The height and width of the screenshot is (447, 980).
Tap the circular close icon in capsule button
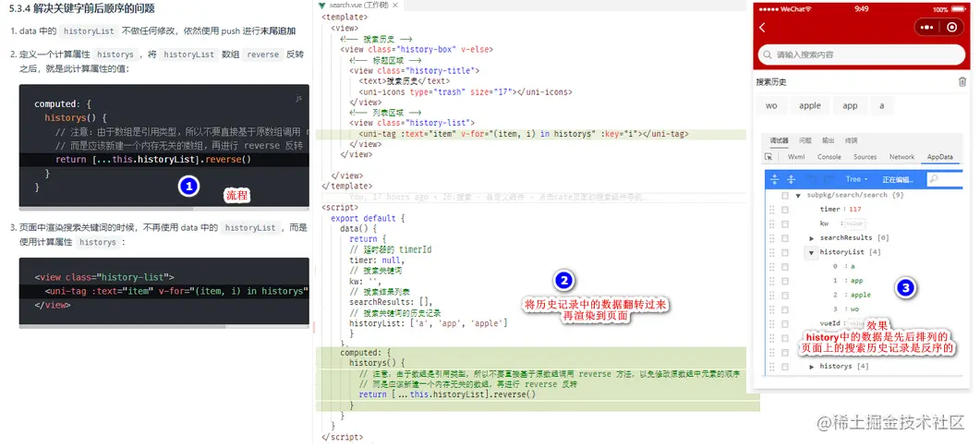952,28
